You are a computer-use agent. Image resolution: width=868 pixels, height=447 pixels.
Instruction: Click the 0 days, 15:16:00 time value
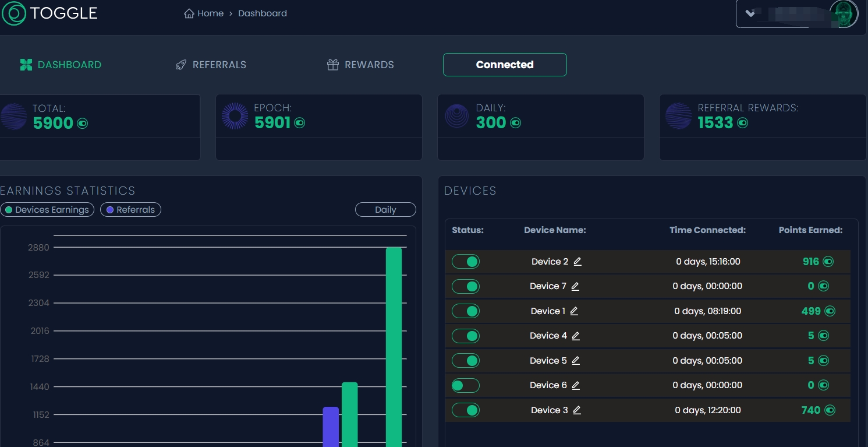[x=708, y=262]
